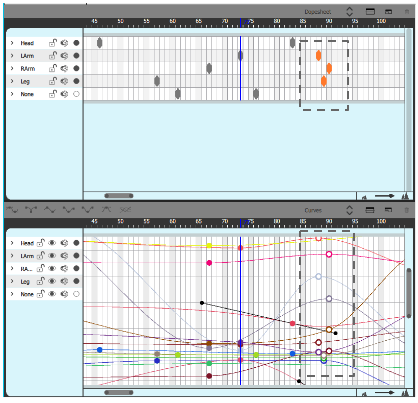Click the Dopesheet horizontal scrollbar thumb
This screenshot has height=403, width=418.
[119, 196]
